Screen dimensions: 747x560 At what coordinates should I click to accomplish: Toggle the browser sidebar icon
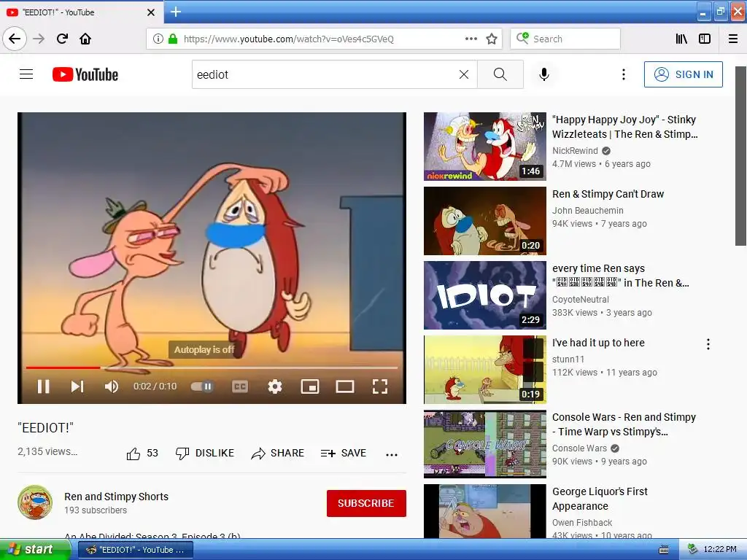point(705,39)
